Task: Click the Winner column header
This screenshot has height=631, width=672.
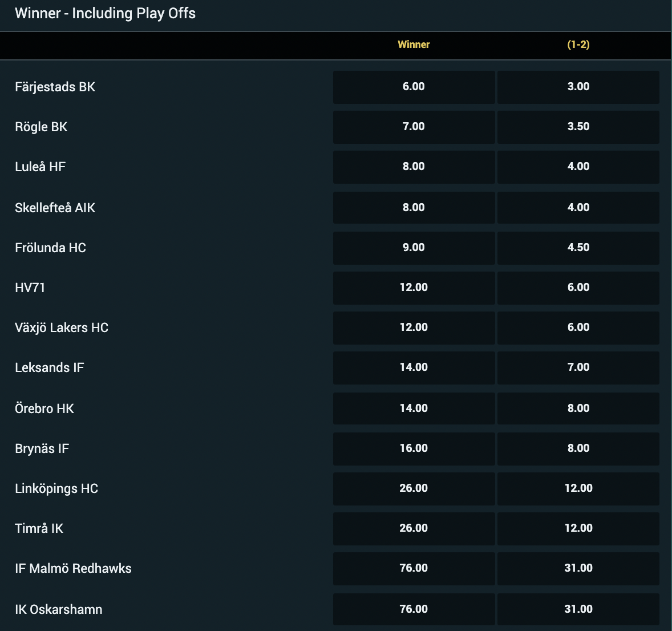Action: point(414,45)
